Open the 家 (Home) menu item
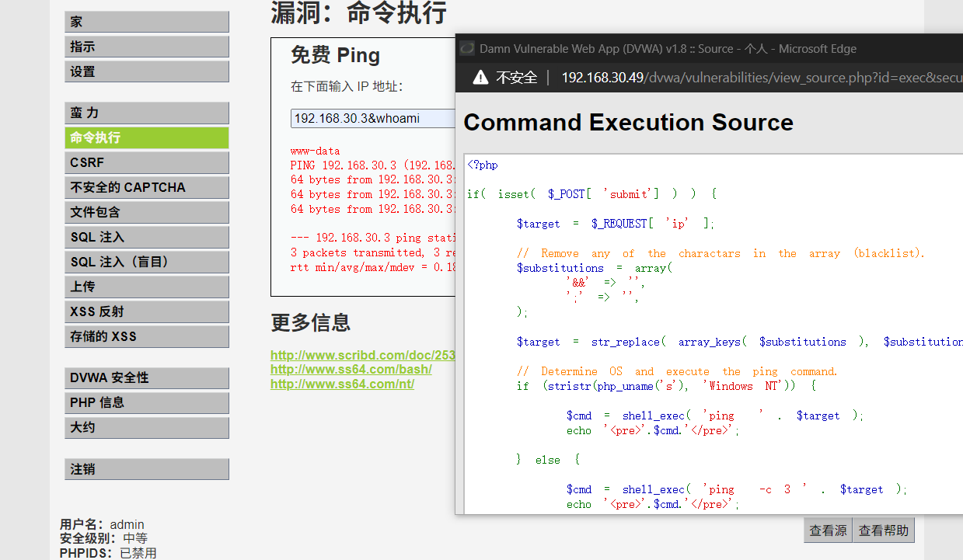 [x=147, y=22]
